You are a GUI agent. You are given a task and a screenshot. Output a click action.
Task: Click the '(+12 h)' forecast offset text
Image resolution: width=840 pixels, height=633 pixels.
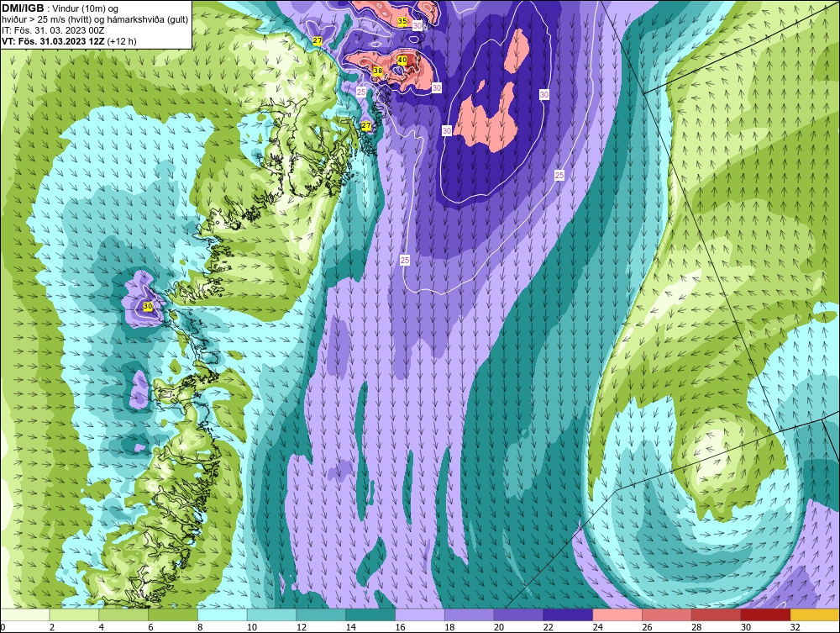122,41
